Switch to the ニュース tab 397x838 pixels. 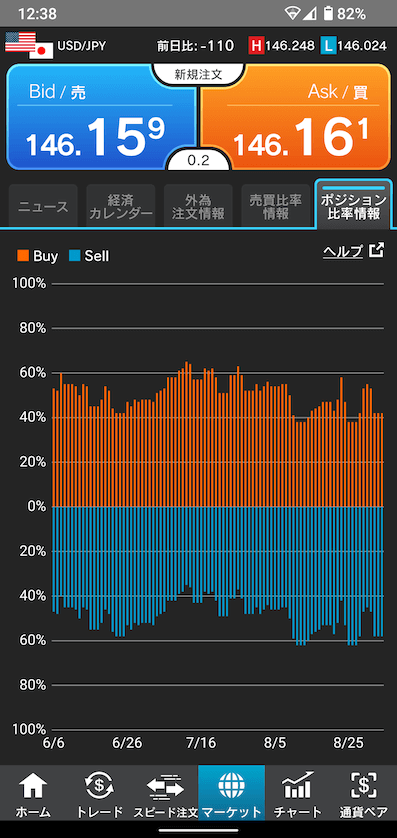43,206
